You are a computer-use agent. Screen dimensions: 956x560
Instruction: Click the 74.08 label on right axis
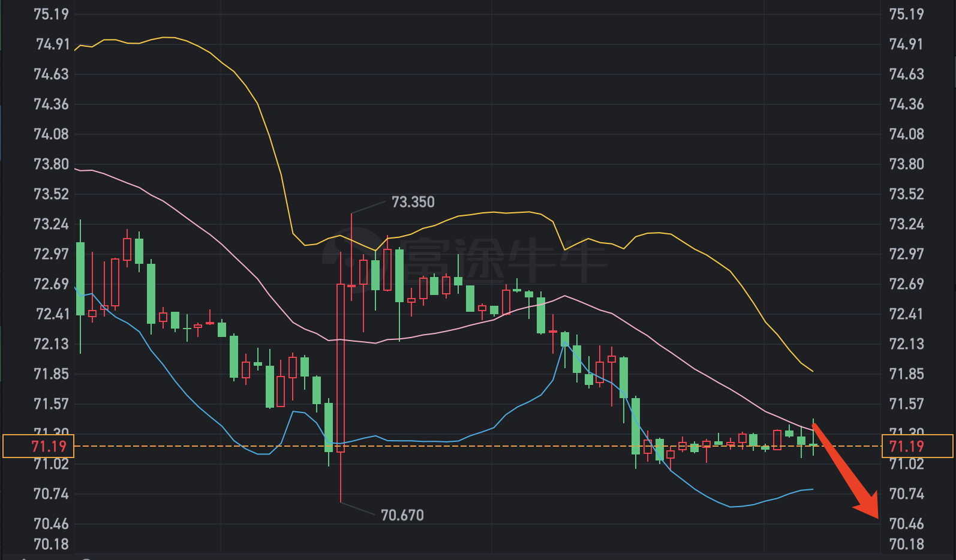tap(906, 134)
